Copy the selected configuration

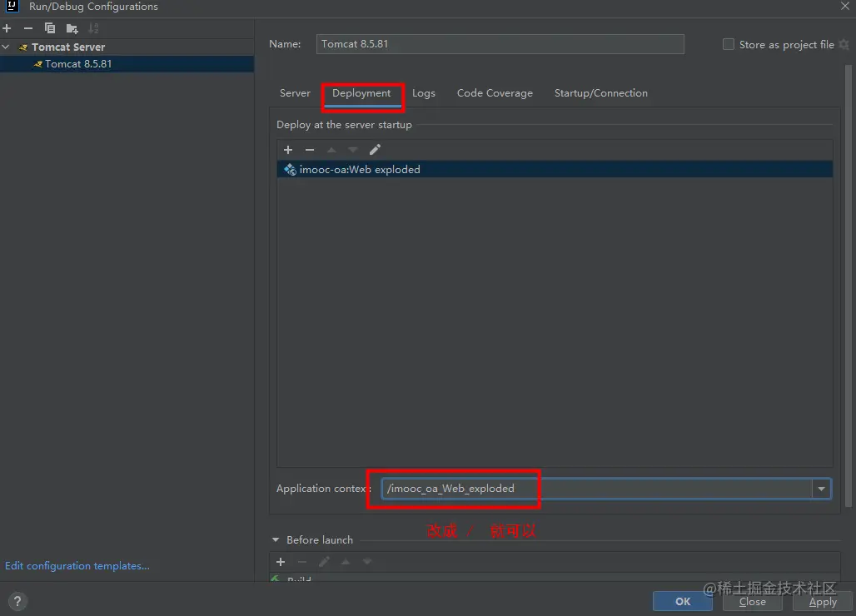pyautogui.click(x=50, y=28)
